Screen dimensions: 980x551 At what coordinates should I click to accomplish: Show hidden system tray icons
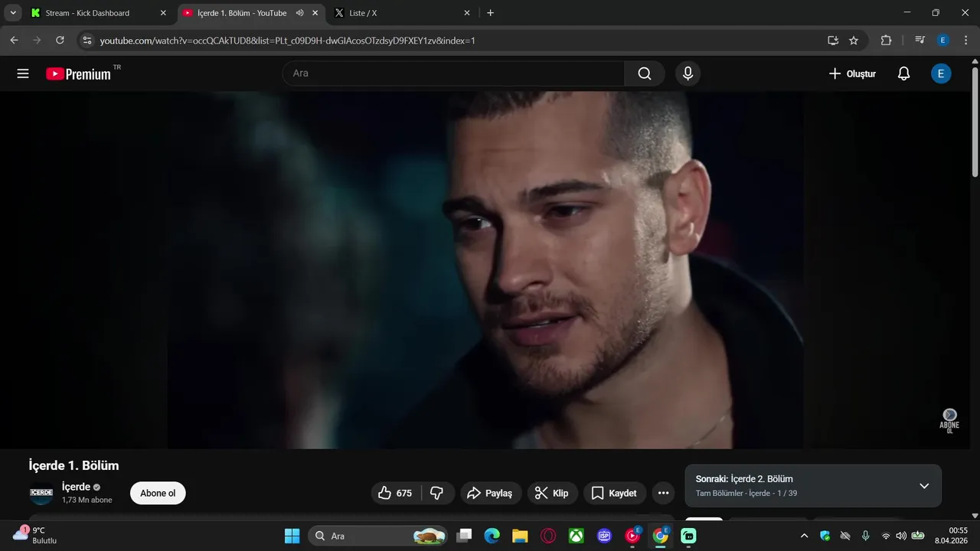[804, 536]
